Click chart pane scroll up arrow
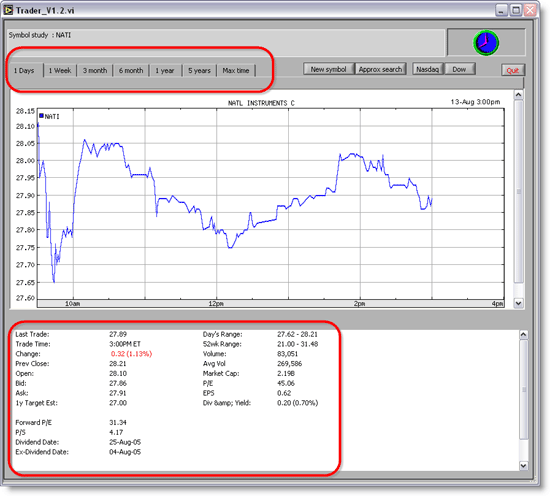This screenshot has height=496, width=550. coord(518,95)
